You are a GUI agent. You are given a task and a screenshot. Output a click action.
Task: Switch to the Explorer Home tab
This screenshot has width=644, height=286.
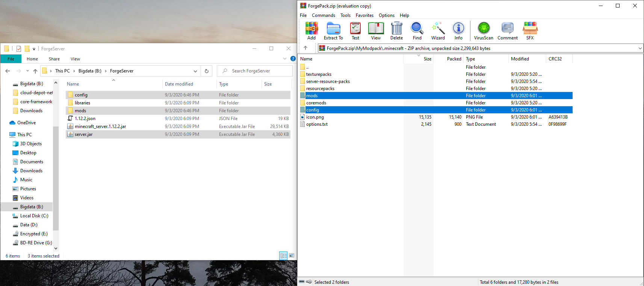(32, 59)
